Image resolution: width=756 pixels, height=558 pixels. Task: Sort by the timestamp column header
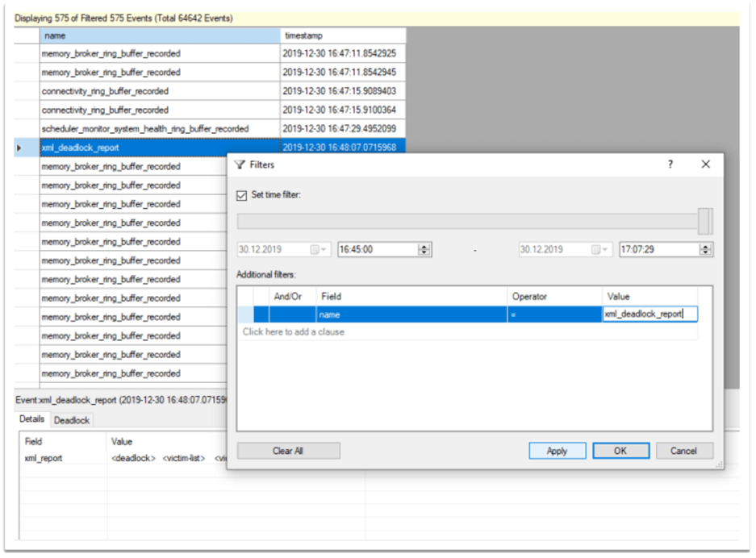(342, 35)
